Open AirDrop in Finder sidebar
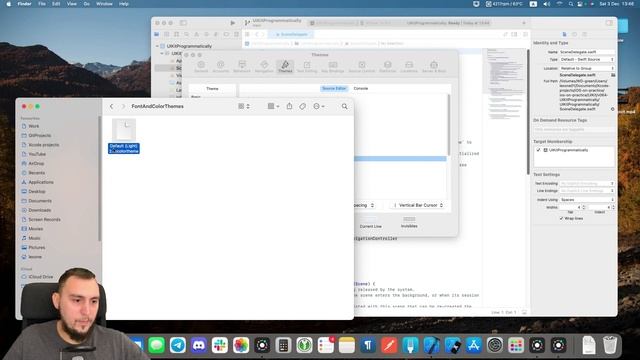640x360 pixels. (x=36, y=163)
